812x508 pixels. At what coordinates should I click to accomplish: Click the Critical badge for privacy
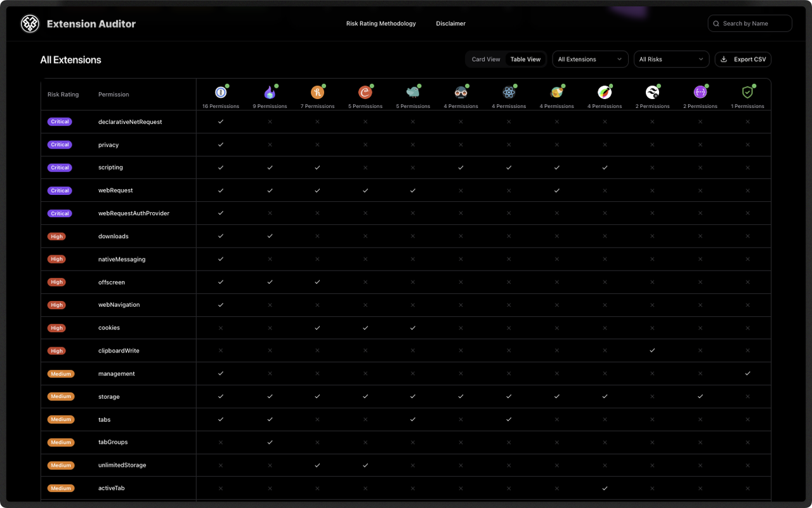60,144
